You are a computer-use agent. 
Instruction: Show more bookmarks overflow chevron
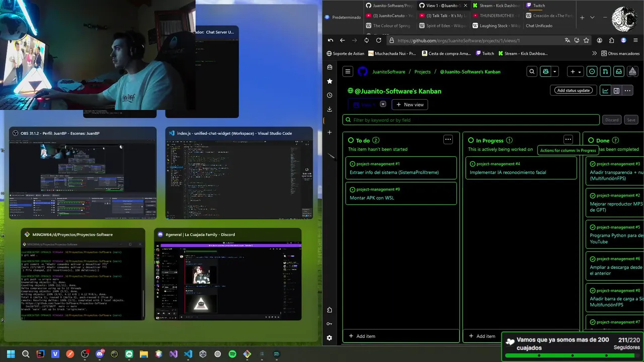(594, 53)
